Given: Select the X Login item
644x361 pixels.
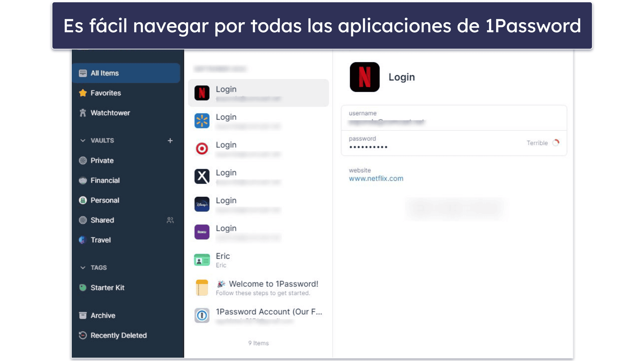Looking at the screenshot, I should 258,176.
